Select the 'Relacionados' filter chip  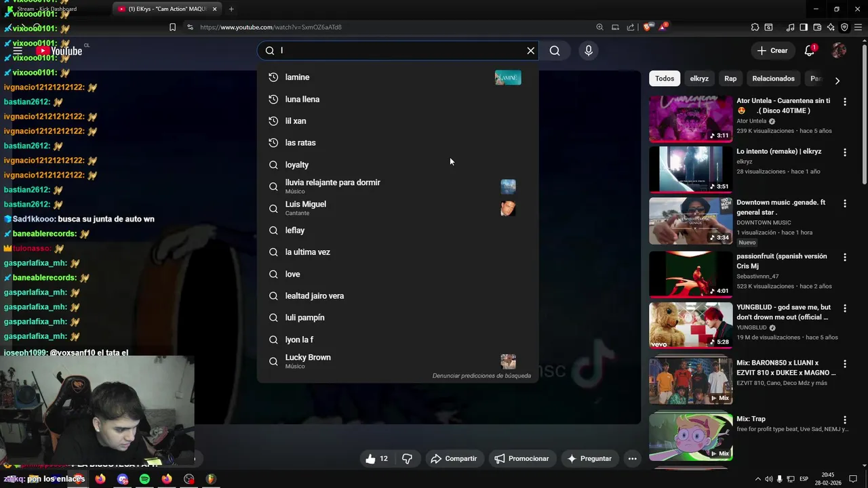click(x=773, y=79)
